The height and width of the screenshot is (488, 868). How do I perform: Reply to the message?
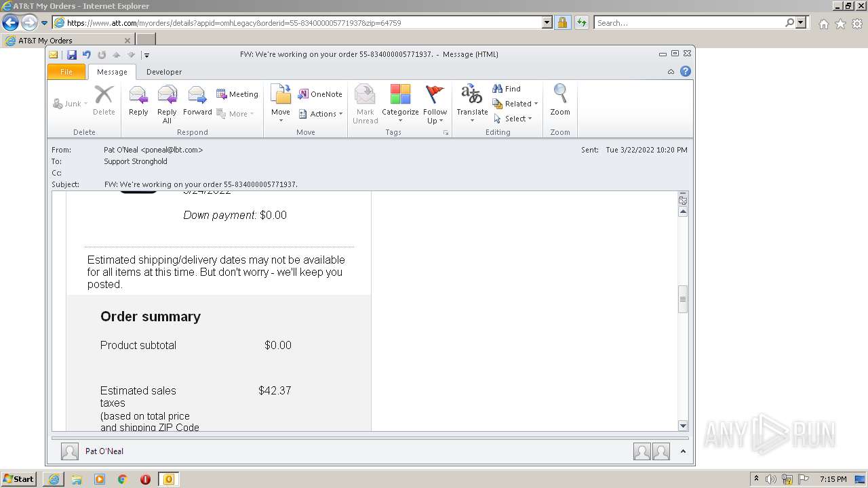(x=138, y=102)
